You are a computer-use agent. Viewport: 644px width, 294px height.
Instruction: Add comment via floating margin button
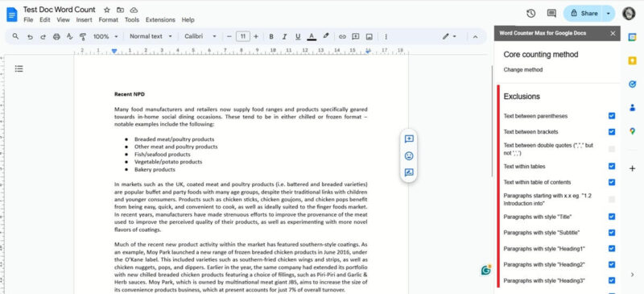point(409,139)
